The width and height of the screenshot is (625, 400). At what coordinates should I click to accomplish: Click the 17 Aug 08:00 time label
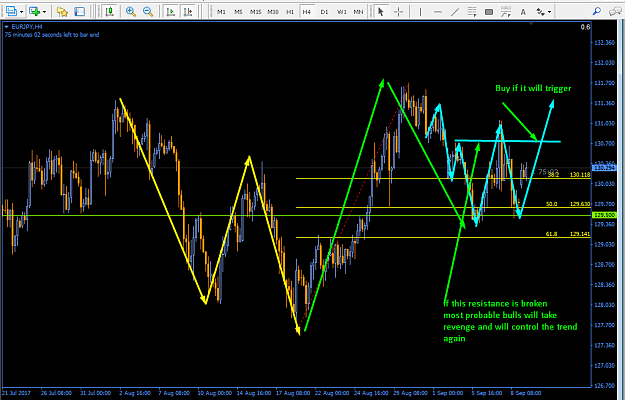(293, 393)
